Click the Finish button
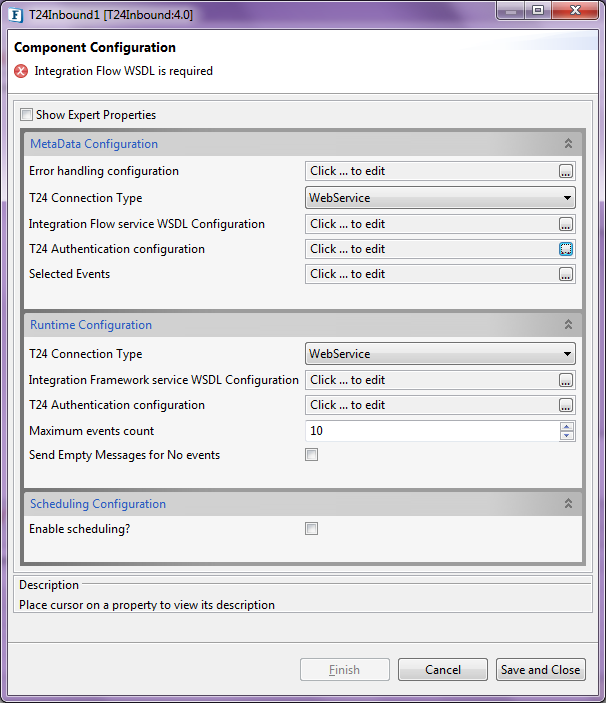 [345, 669]
